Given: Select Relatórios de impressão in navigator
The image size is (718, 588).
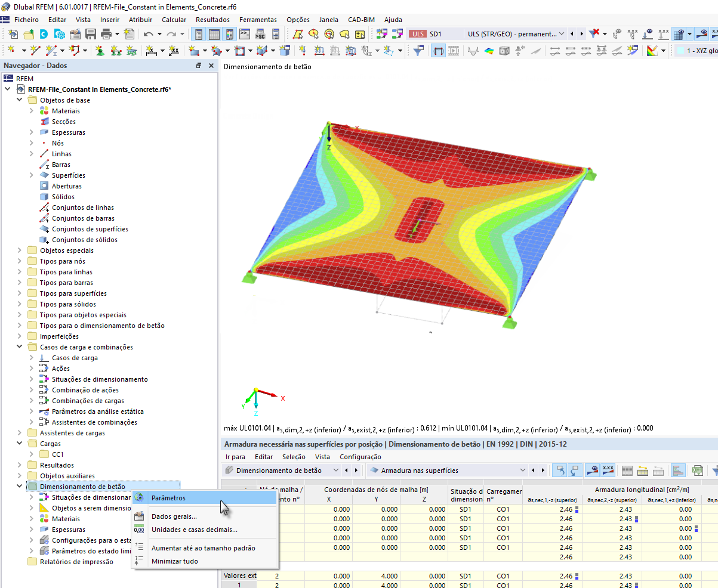Looking at the screenshot, I should click(x=76, y=562).
